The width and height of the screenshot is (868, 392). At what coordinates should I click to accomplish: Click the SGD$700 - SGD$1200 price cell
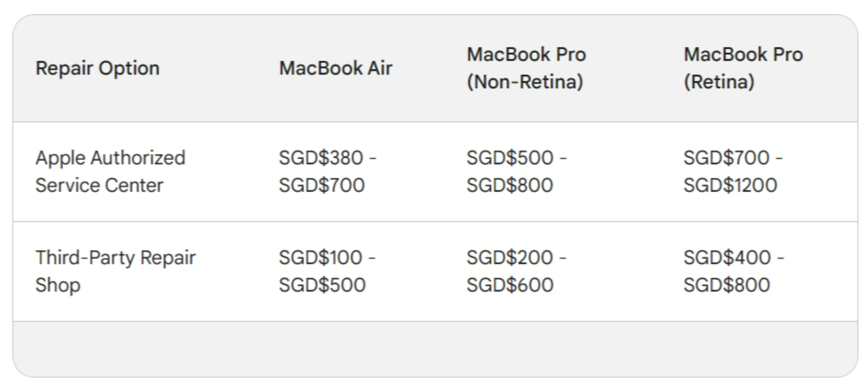click(x=733, y=171)
